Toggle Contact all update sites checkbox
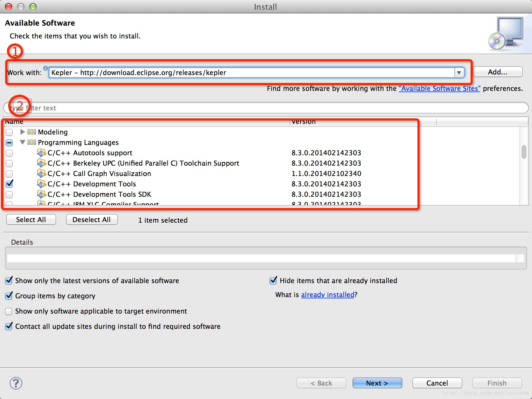532x399 pixels. click(x=9, y=326)
